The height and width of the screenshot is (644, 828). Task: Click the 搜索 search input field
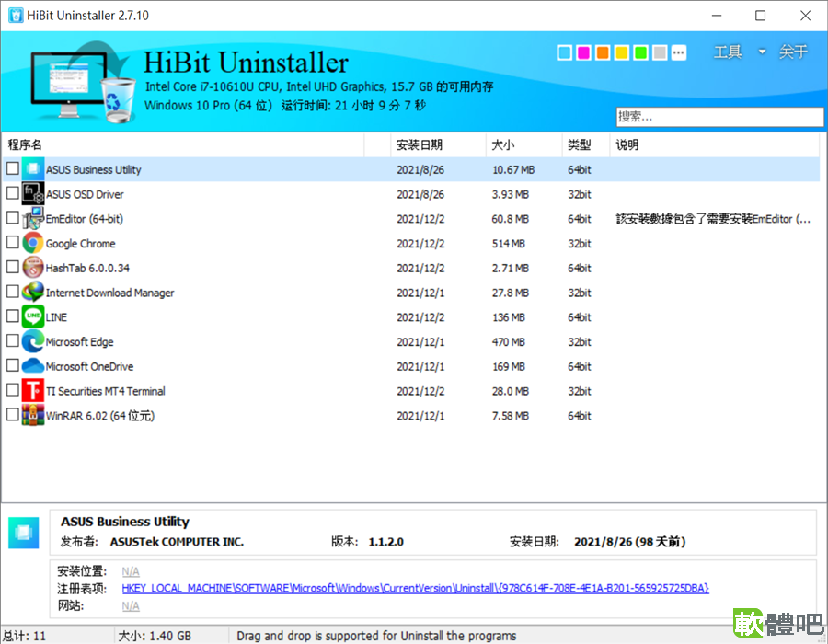(719, 117)
